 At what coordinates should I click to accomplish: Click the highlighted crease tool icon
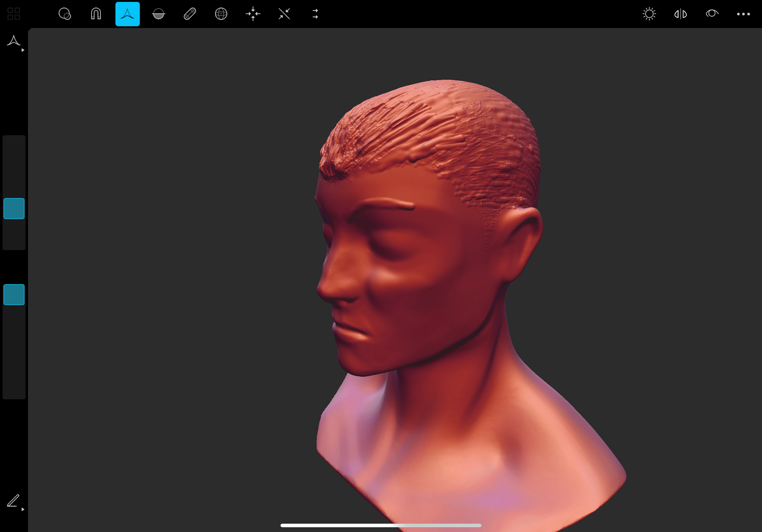click(127, 14)
